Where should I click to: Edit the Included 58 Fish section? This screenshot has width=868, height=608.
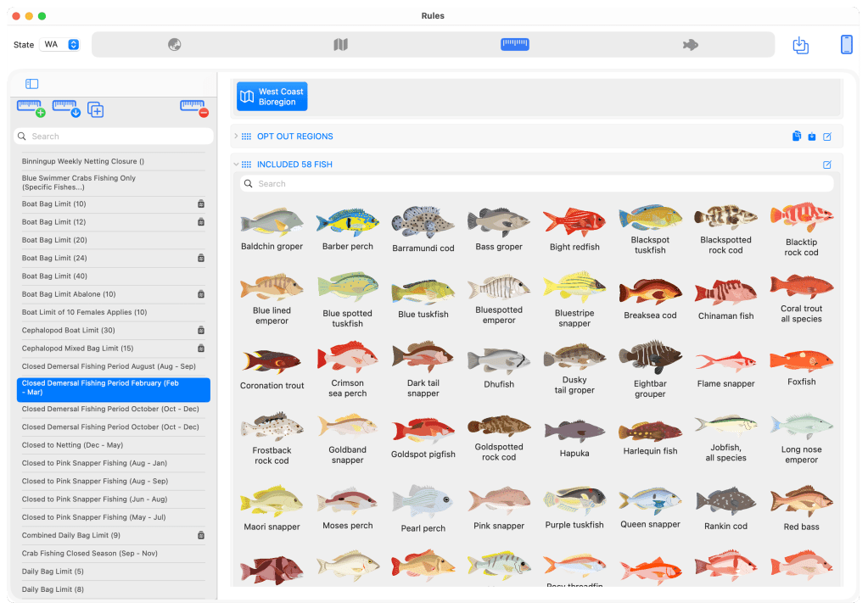(827, 165)
